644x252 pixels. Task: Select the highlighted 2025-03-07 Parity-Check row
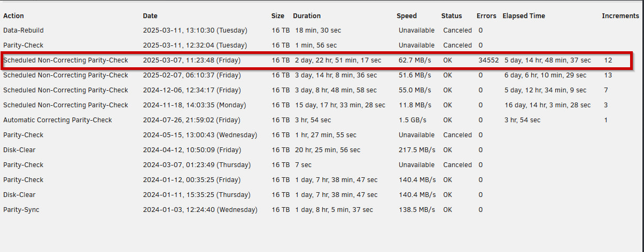pyautogui.click(x=317, y=60)
